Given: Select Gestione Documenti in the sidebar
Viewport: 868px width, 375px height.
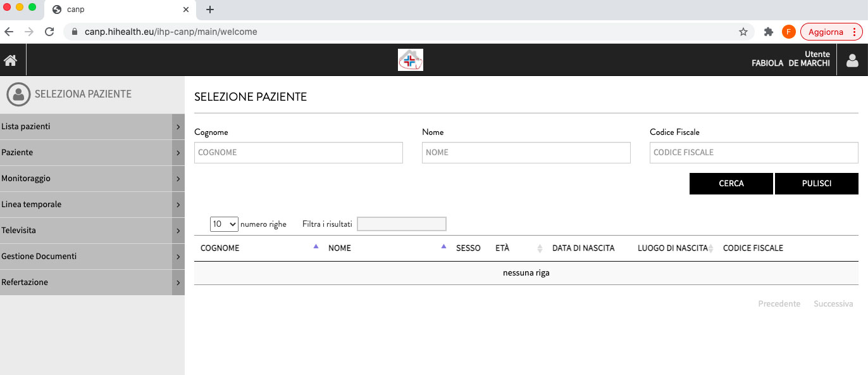Looking at the screenshot, I should 92,257.
